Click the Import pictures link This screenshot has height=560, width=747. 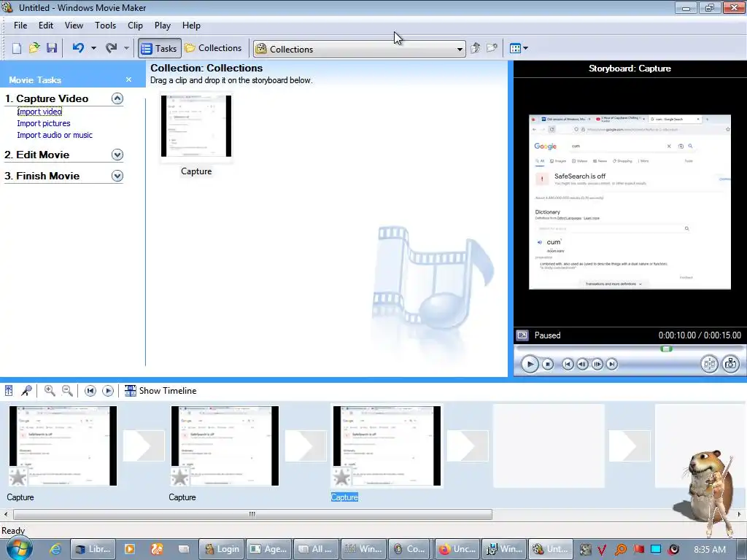click(44, 123)
